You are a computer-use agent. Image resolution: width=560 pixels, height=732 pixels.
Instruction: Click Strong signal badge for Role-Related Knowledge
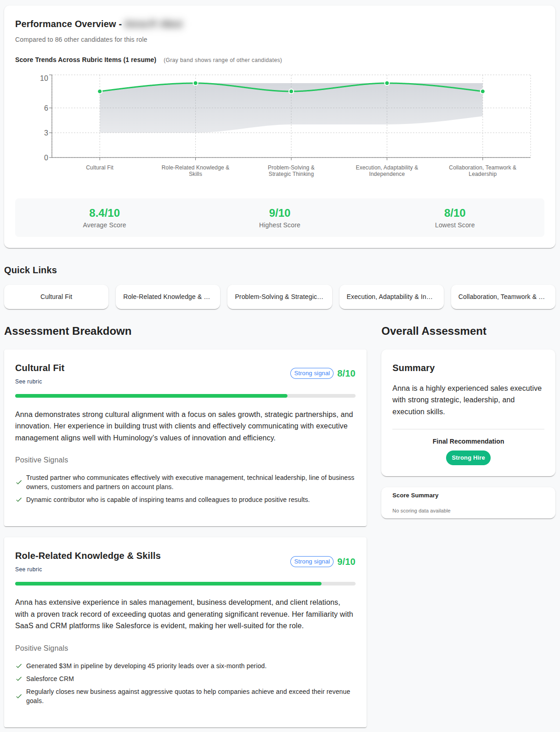[312, 562]
